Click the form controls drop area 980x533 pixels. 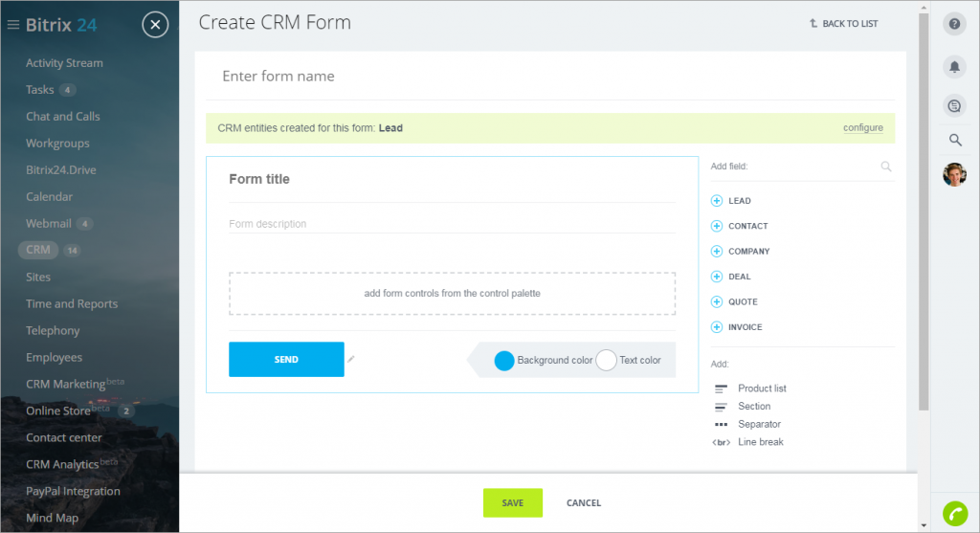click(452, 293)
